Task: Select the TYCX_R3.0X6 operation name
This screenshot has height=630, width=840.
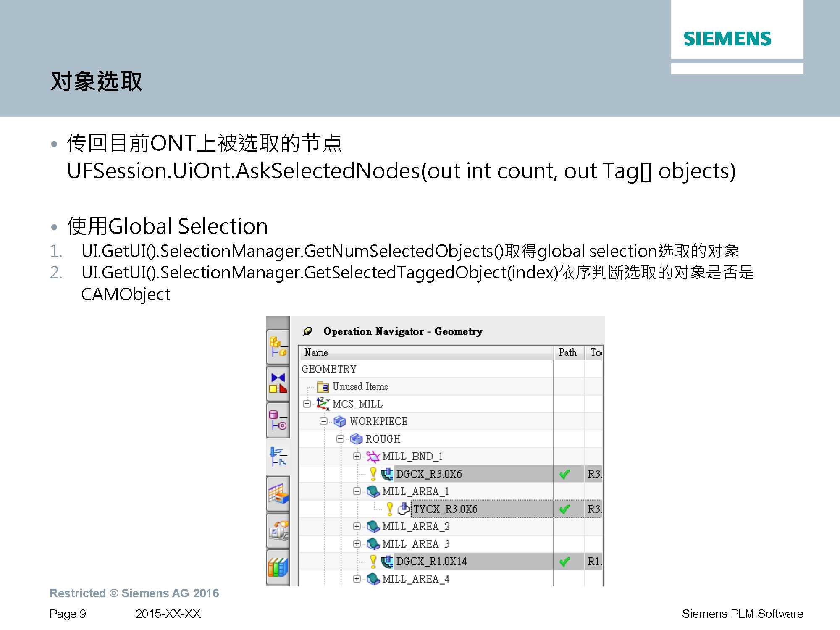Action: (x=445, y=509)
